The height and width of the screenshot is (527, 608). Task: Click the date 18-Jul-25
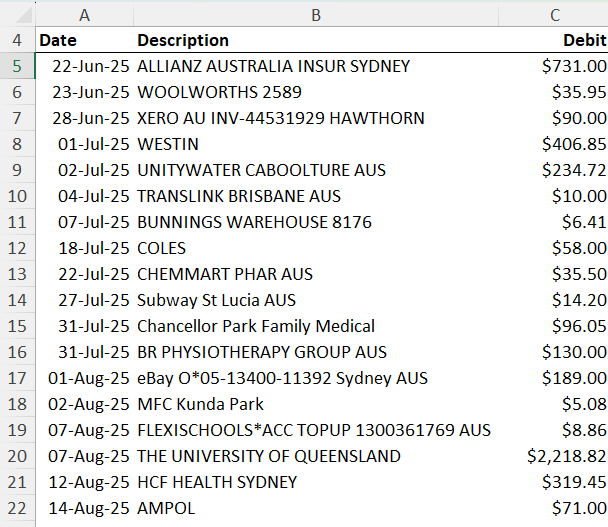coord(85,248)
